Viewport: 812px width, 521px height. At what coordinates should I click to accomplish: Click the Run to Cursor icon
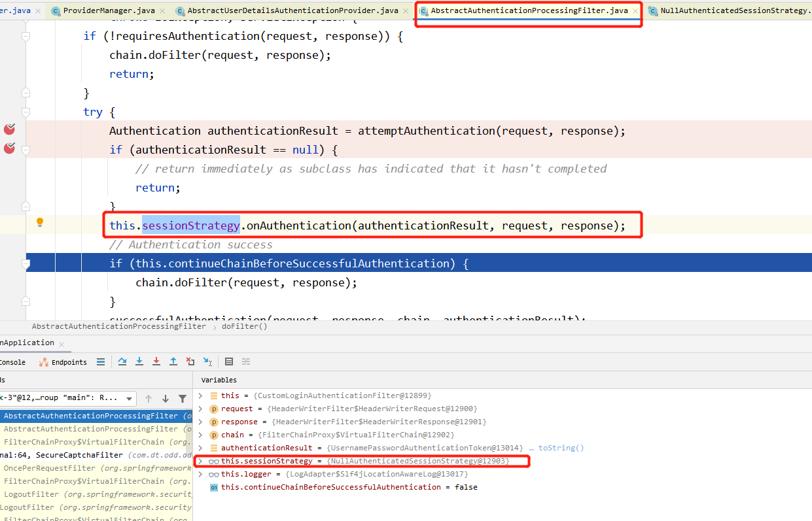(x=208, y=361)
